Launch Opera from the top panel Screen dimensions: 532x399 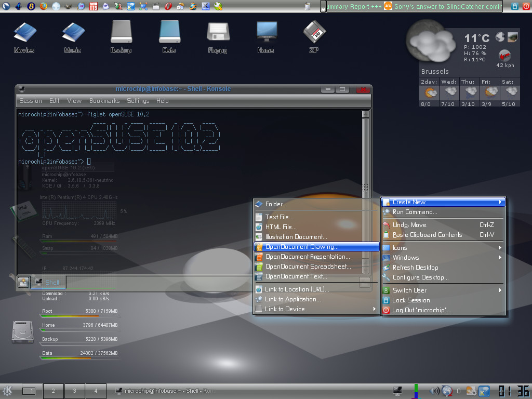(168, 6)
